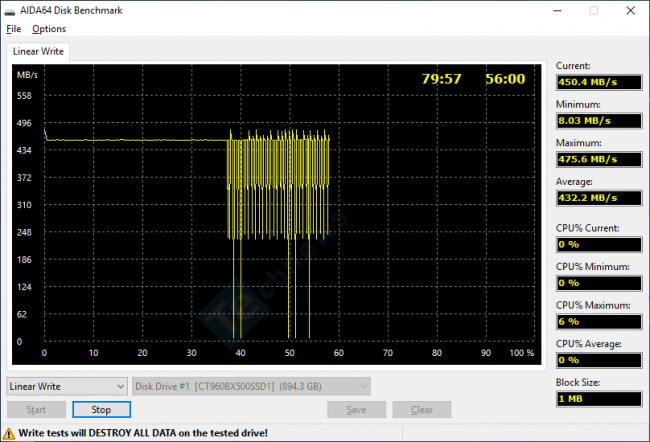Click the Current value 450.4 MB/s
The width and height of the screenshot is (650, 442).
(x=599, y=82)
